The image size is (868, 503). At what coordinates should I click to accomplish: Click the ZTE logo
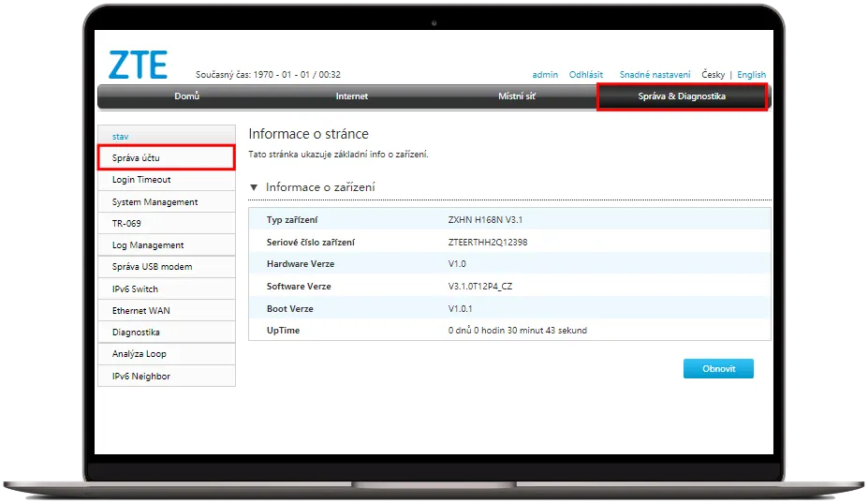[x=138, y=64]
